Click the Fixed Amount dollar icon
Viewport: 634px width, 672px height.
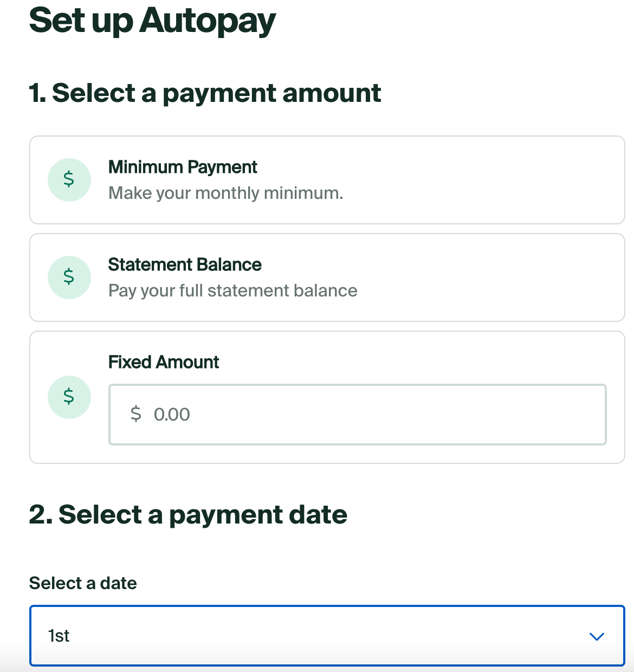(69, 397)
